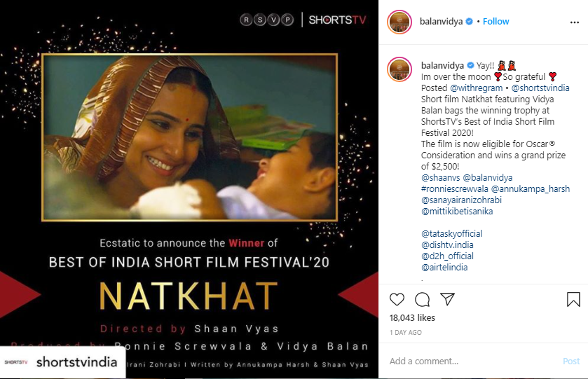Like the post with the heart icon
The width and height of the screenshot is (588, 379).
click(397, 300)
